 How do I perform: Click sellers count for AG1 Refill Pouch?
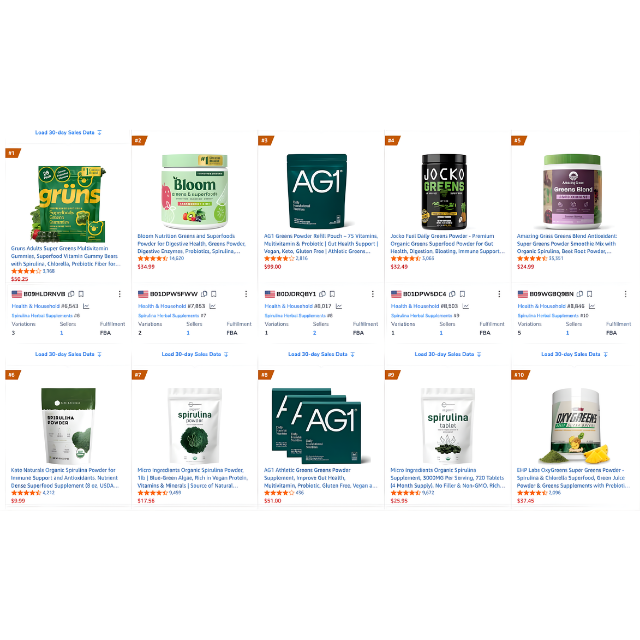point(314,333)
